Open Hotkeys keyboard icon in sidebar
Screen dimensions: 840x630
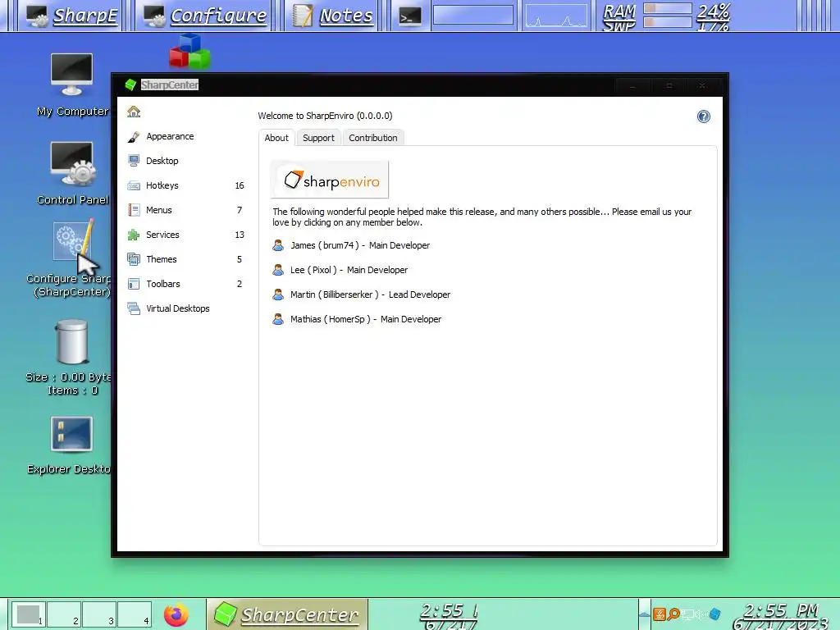pos(134,185)
